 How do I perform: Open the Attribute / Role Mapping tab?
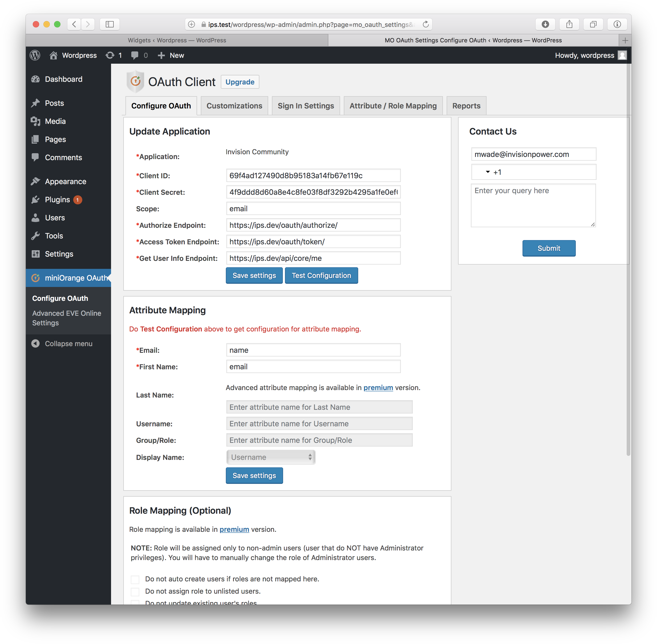coord(393,106)
